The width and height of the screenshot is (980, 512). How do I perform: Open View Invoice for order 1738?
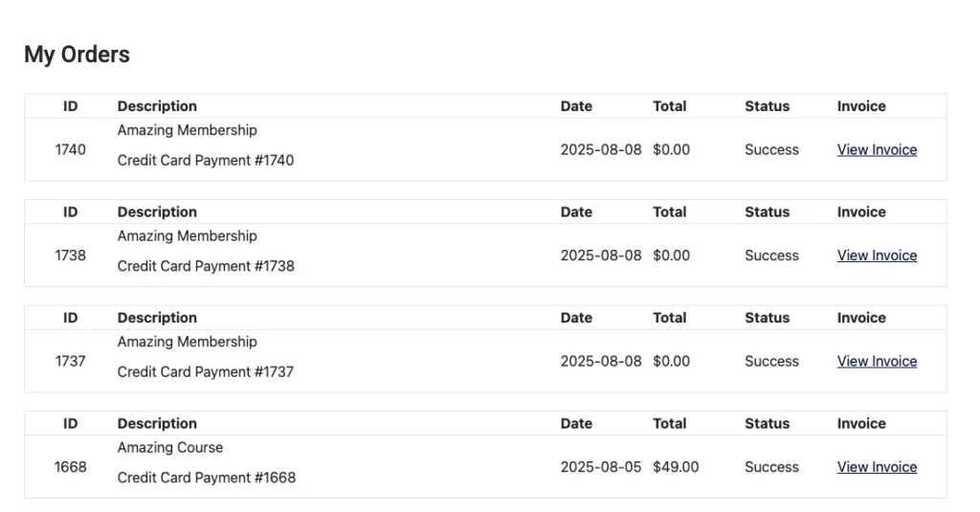(x=877, y=256)
